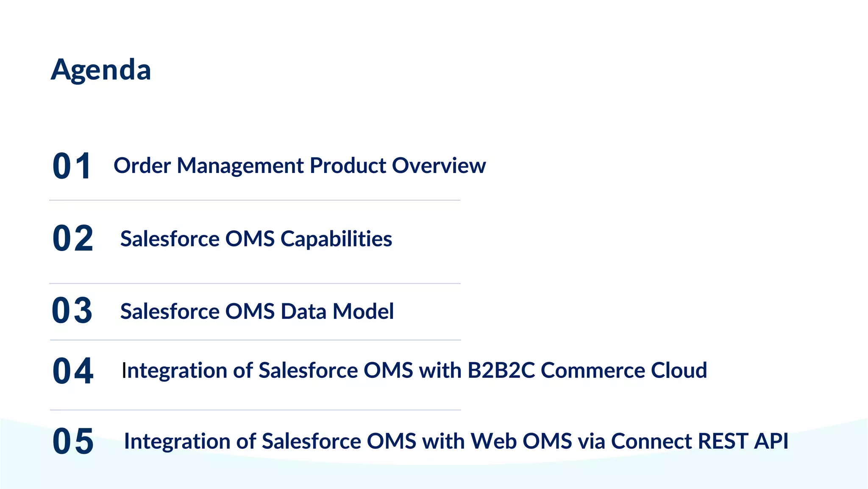Screen dimensions: 868x489
Task: Click the 03 agenda number
Action: click(72, 311)
